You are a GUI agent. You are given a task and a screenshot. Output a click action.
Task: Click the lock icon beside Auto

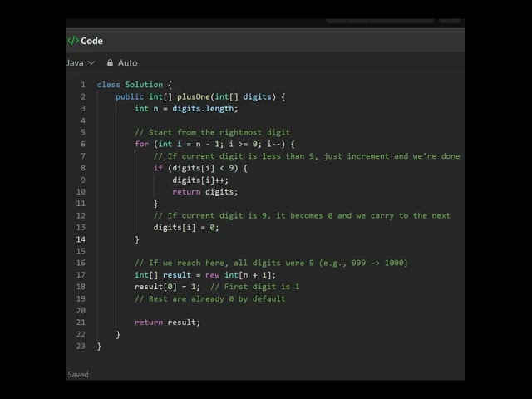[110, 63]
